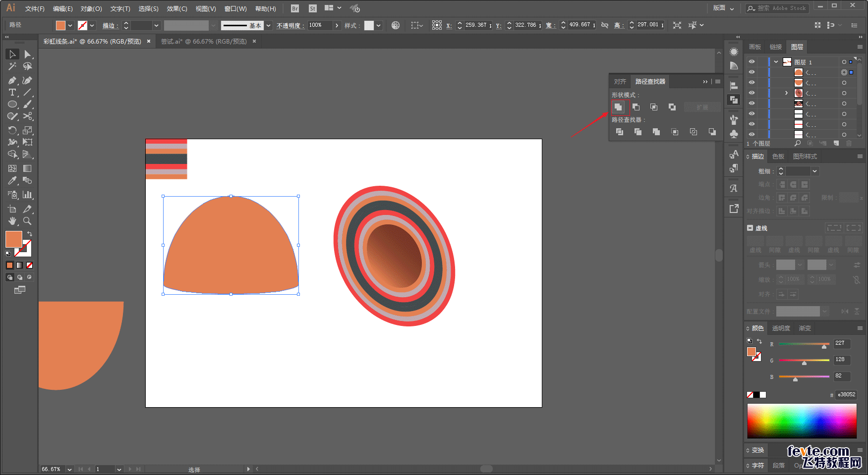The height and width of the screenshot is (475, 868).
Task: Choose the Eyedropper tool
Action: pyautogui.click(x=12, y=181)
